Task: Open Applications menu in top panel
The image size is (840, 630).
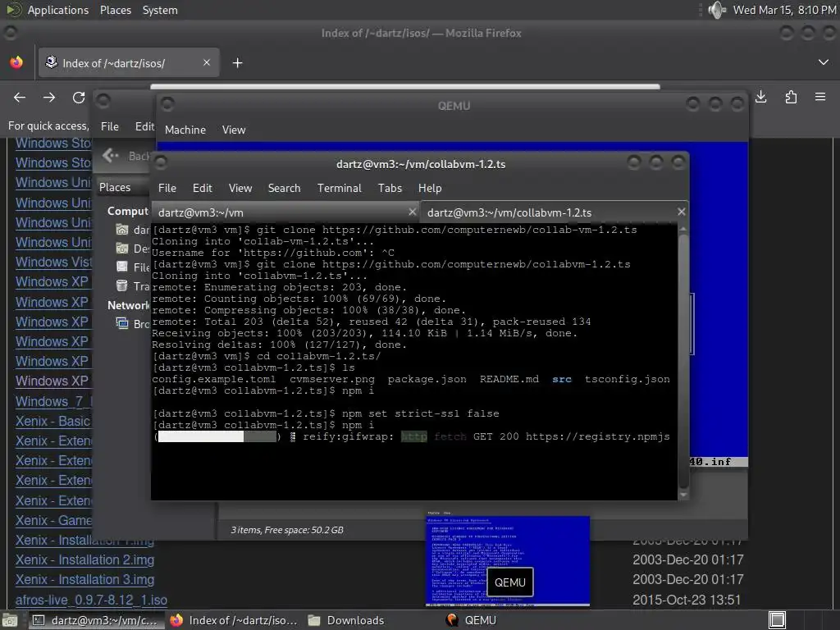Action: pos(58,10)
